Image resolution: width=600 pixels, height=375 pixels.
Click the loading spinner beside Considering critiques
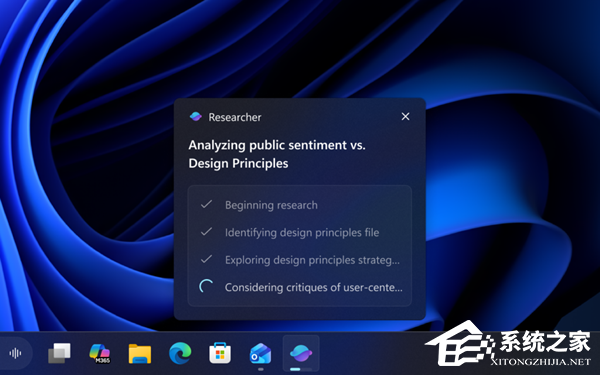coord(206,287)
